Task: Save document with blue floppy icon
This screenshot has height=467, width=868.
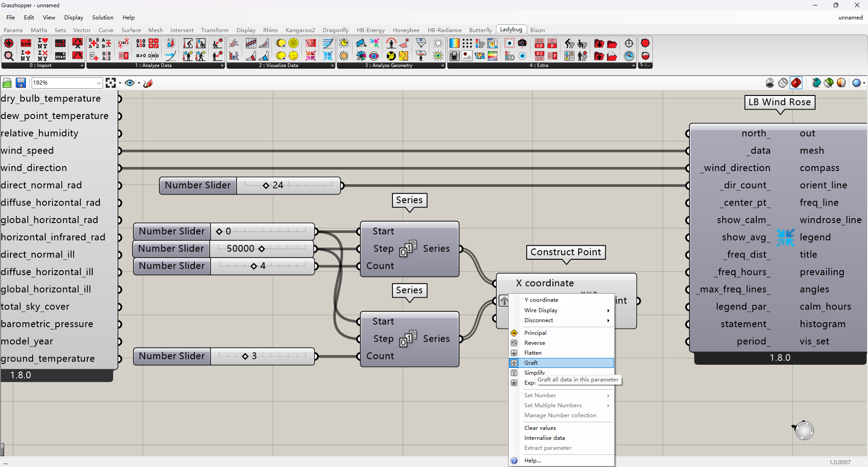Action: tap(21, 83)
